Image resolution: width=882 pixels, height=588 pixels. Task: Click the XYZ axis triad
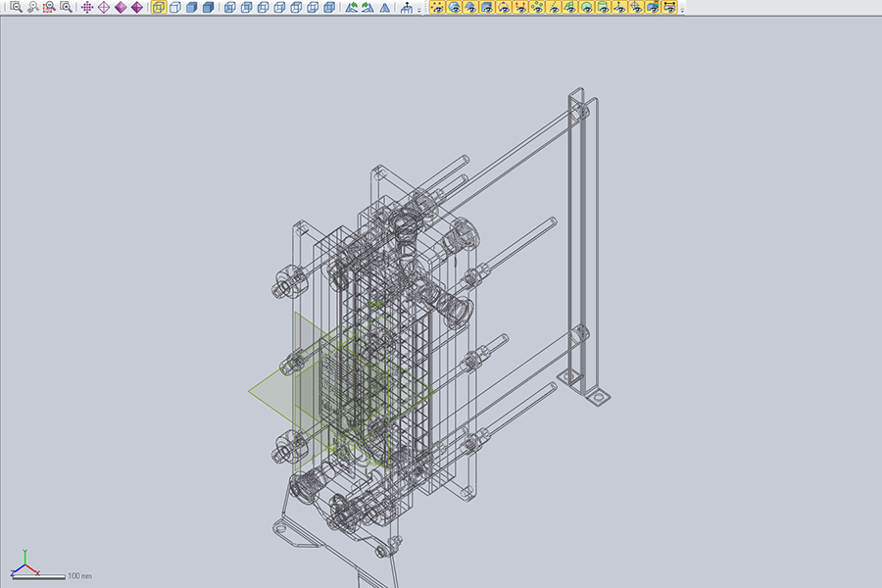(x=24, y=563)
